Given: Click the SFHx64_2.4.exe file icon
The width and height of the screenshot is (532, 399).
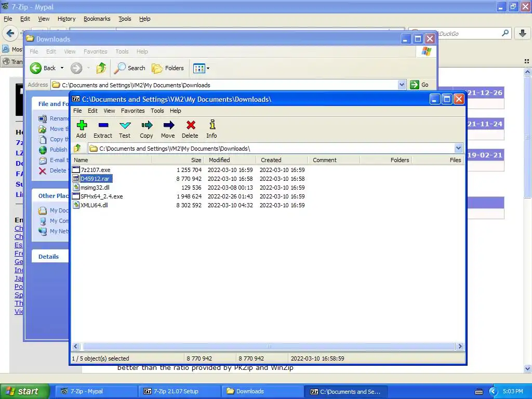Looking at the screenshot, I should click(76, 196).
